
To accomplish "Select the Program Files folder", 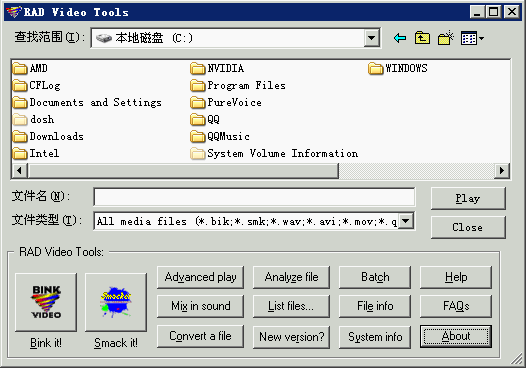I will [238, 86].
